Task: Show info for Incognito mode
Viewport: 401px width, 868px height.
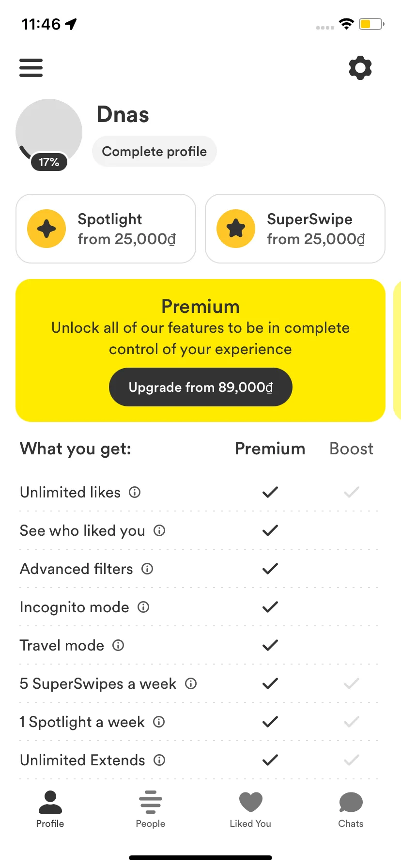Action: click(143, 607)
